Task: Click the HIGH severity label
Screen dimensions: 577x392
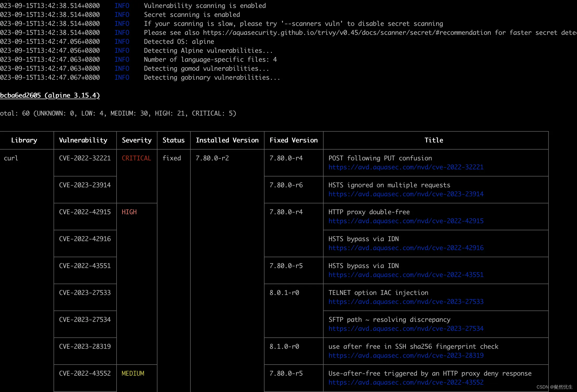Action: [x=129, y=212]
